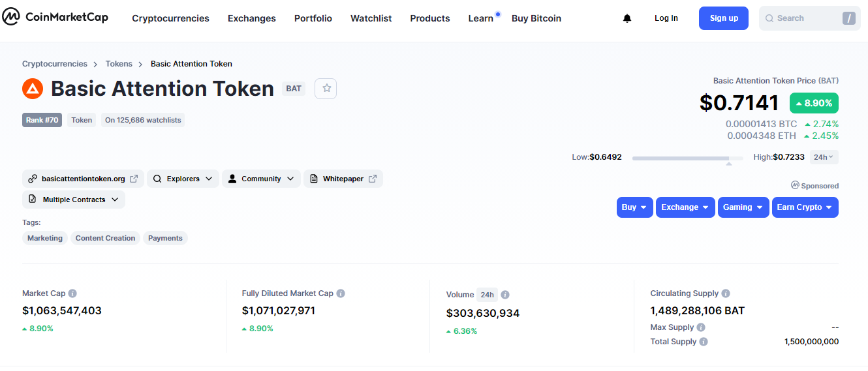Click the Sponsored label icon
The width and height of the screenshot is (868, 371).
pyautogui.click(x=795, y=185)
